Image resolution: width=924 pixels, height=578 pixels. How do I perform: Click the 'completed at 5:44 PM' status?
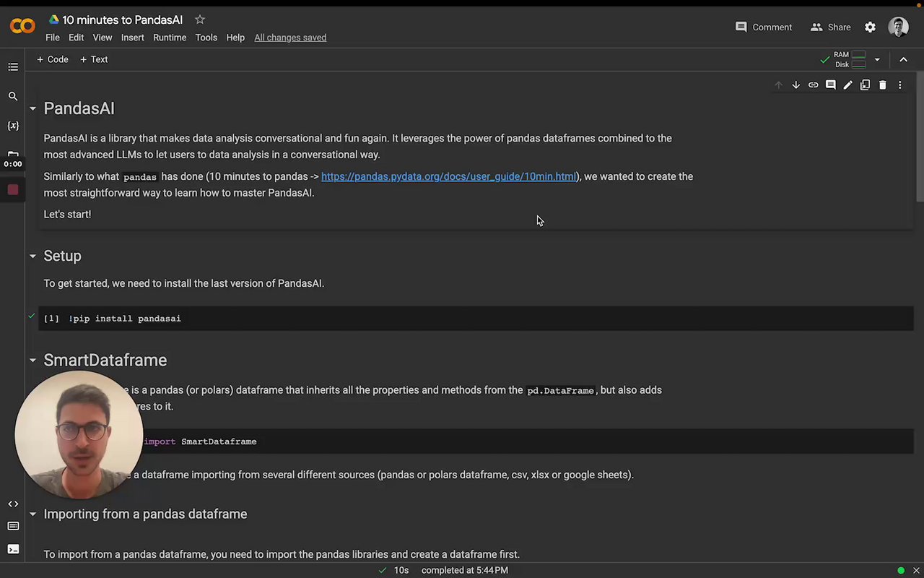[465, 570]
